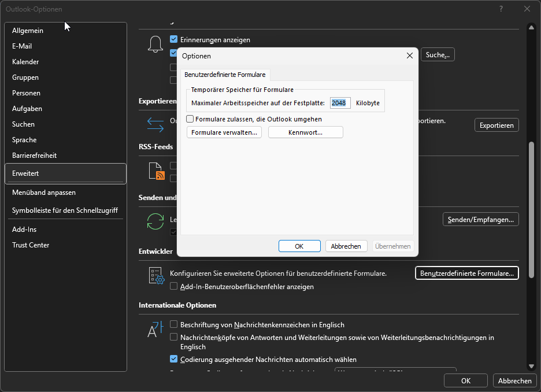
Task: Click the export arrows icon
Action: pos(155,124)
